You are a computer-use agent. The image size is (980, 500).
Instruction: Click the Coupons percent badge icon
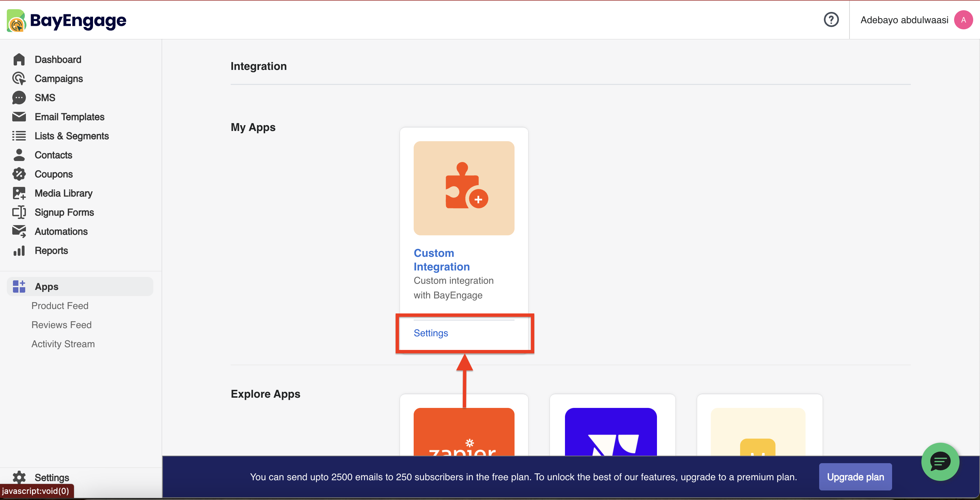[19, 174]
